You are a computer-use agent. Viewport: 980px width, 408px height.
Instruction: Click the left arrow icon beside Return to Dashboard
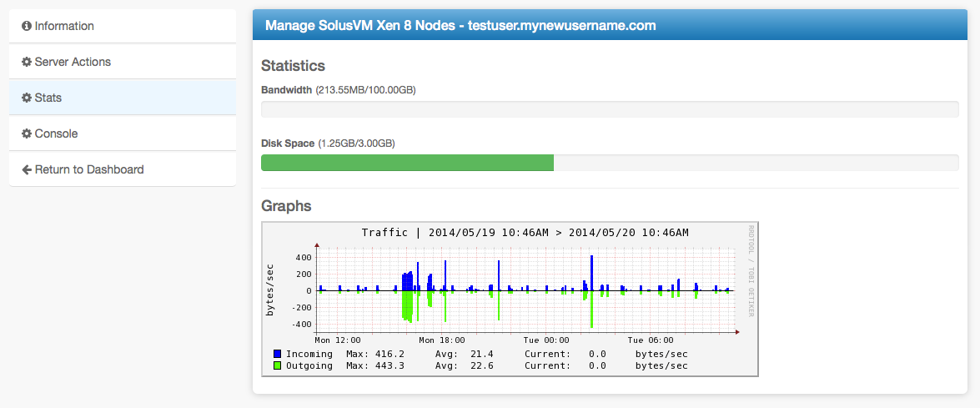tap(27, 169)
